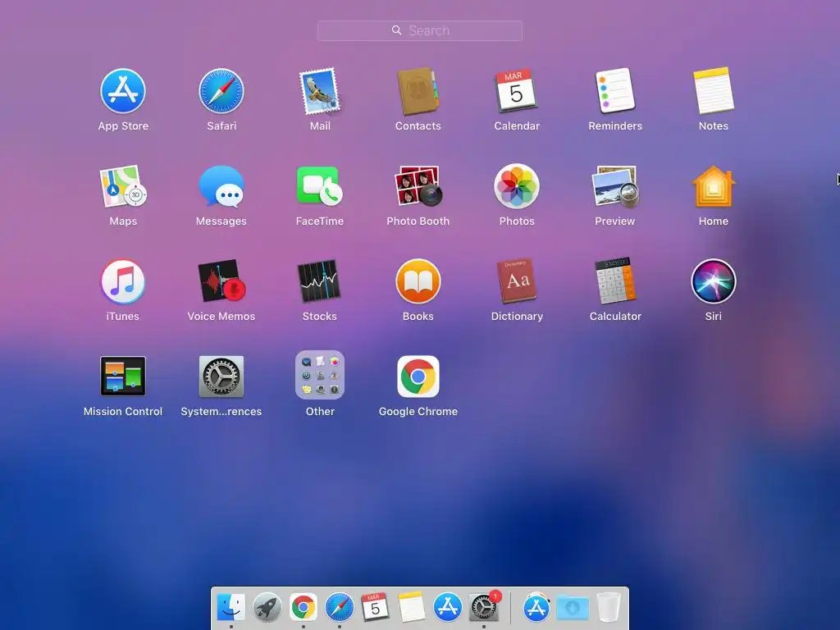Open Finder from the Dock
840x630 pixels.
coord(231,607)
